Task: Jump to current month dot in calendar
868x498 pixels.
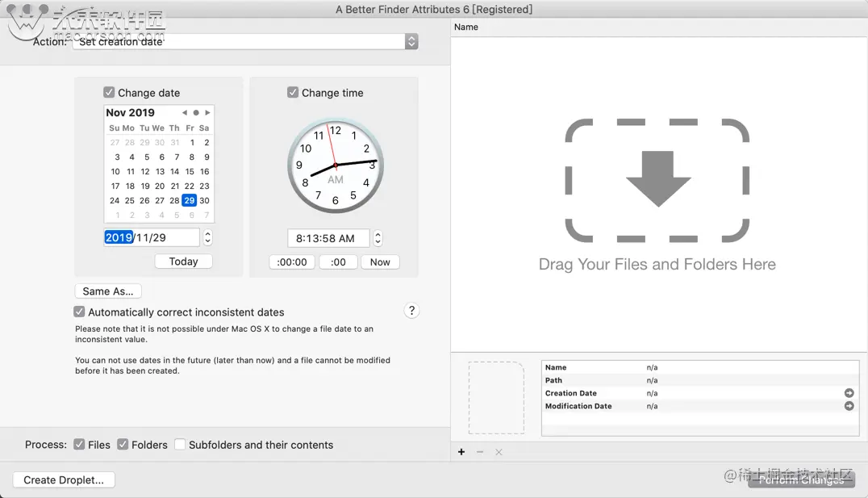Action: (x=196, y=112)
